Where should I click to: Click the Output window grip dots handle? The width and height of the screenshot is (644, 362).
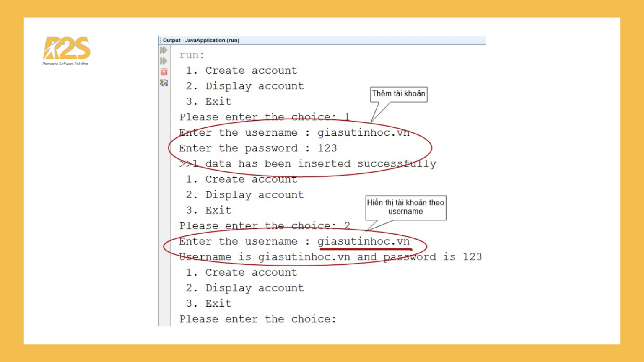click(x=160, y=40)
